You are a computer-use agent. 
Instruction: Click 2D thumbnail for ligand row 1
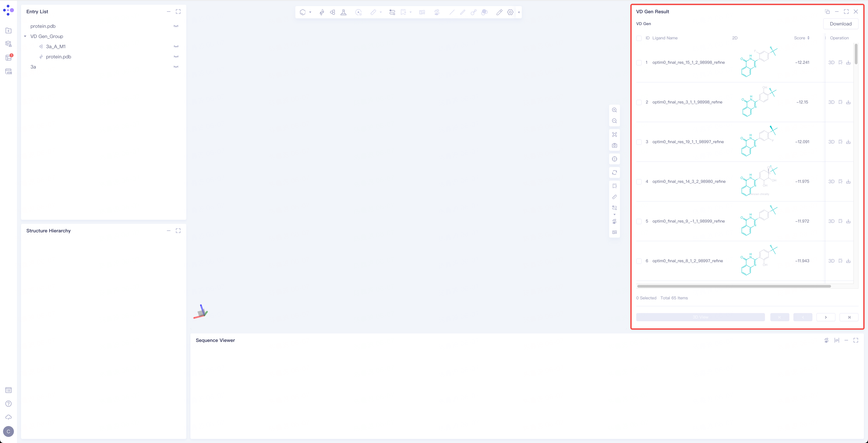[758, 62]
